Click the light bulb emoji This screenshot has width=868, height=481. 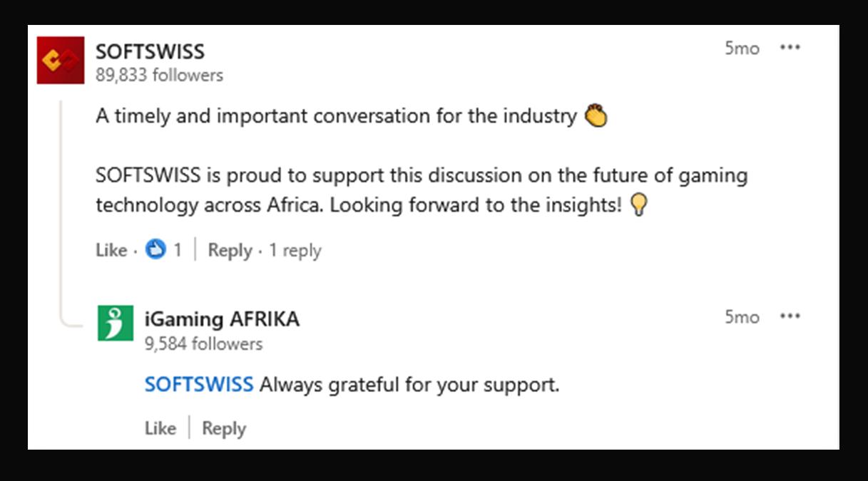point(639,206)
